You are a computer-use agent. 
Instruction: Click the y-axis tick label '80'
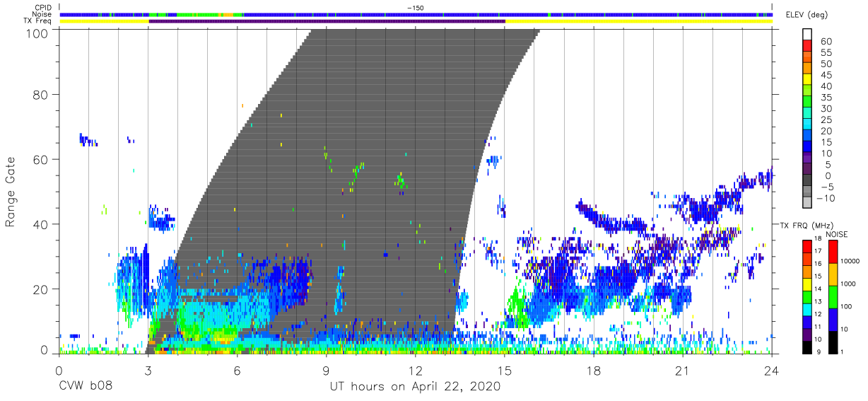point(42,94)
